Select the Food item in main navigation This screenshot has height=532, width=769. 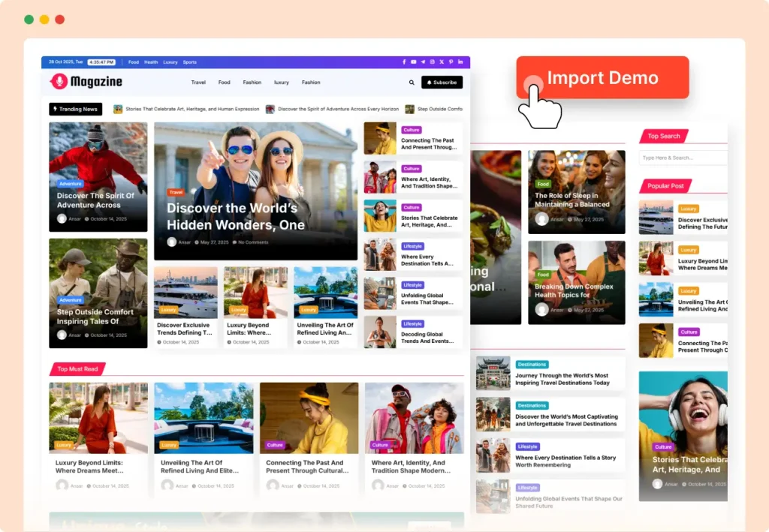[224, 83]
